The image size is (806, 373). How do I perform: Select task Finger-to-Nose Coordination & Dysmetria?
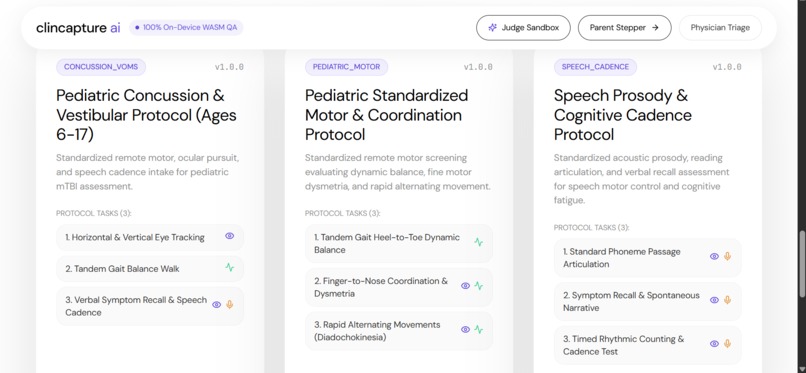pyautogui.click(x=398, y=287)
